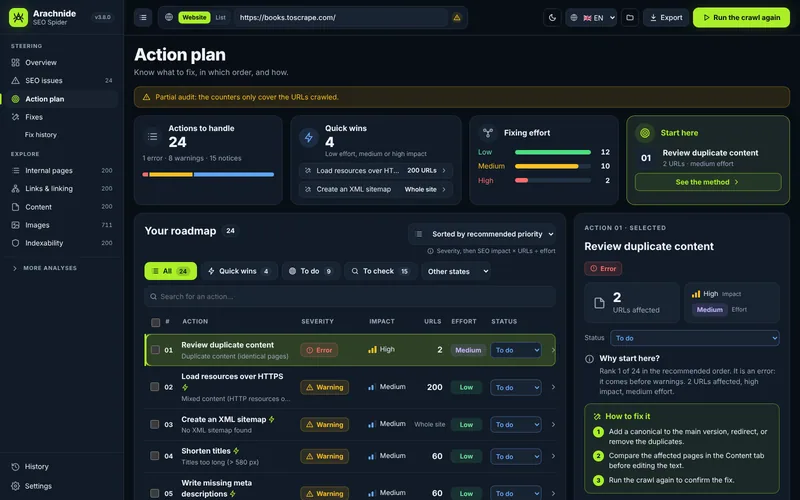
Task: Check the box for Shorten titles row
Action: [155, 456]
